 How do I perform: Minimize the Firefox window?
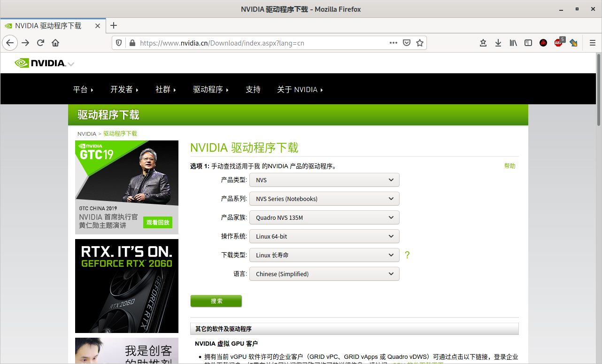(561, 9)
